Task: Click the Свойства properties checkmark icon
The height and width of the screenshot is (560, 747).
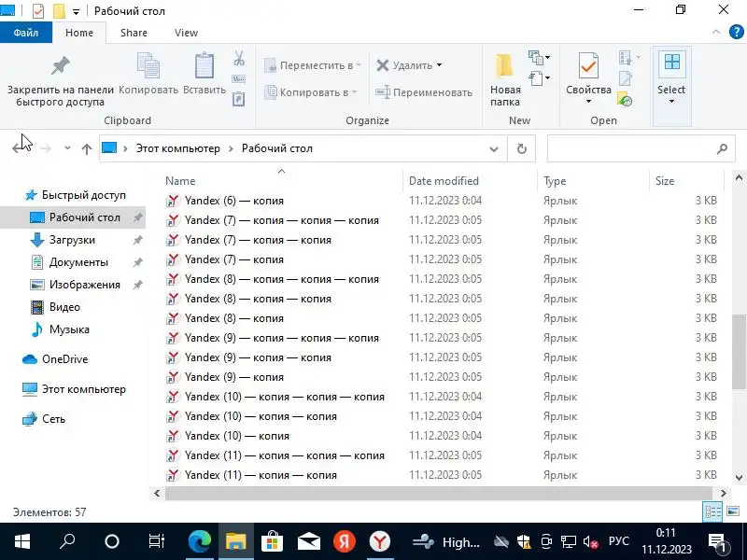Action: coord(588,65)
